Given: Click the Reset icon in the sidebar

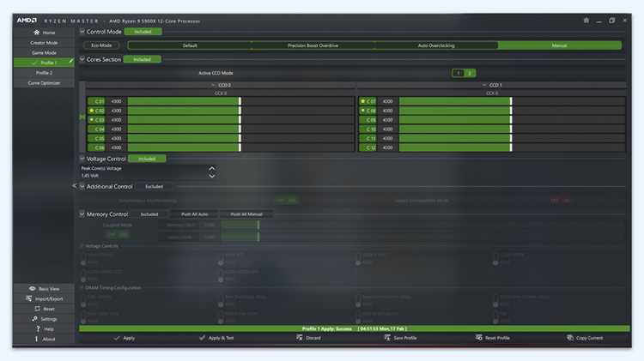Looking at the screenshot, I should tap(38, 309).
